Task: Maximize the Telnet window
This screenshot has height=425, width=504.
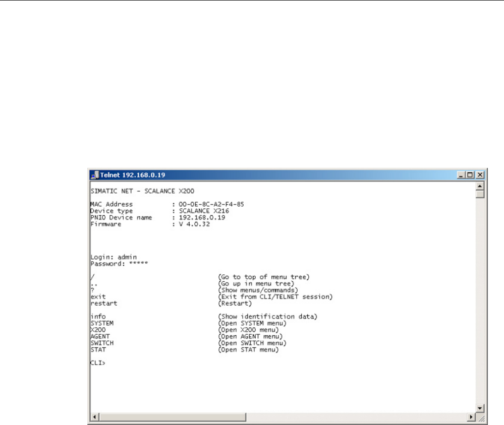Action: click(470, 175)
